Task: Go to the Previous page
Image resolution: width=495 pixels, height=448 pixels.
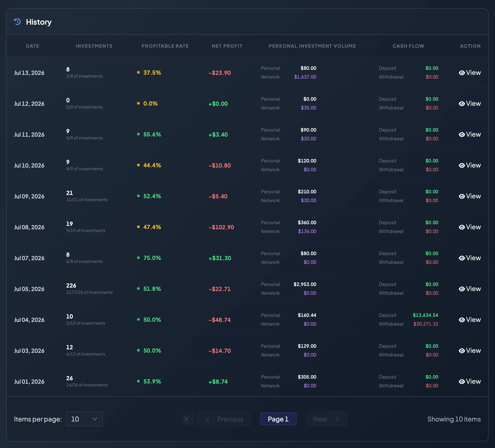Action: [x=224, y=419]
